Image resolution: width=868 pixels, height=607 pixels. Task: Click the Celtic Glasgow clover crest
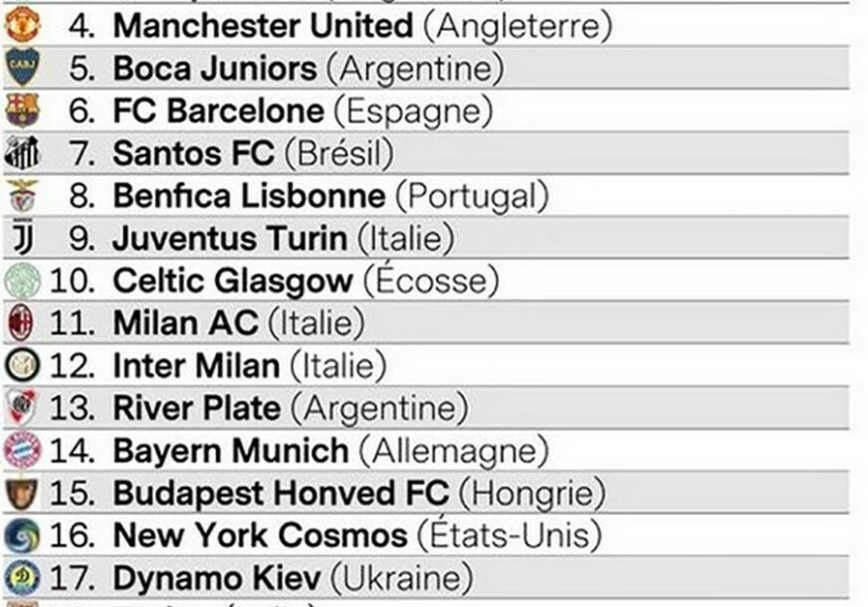(x=22, y=281)
